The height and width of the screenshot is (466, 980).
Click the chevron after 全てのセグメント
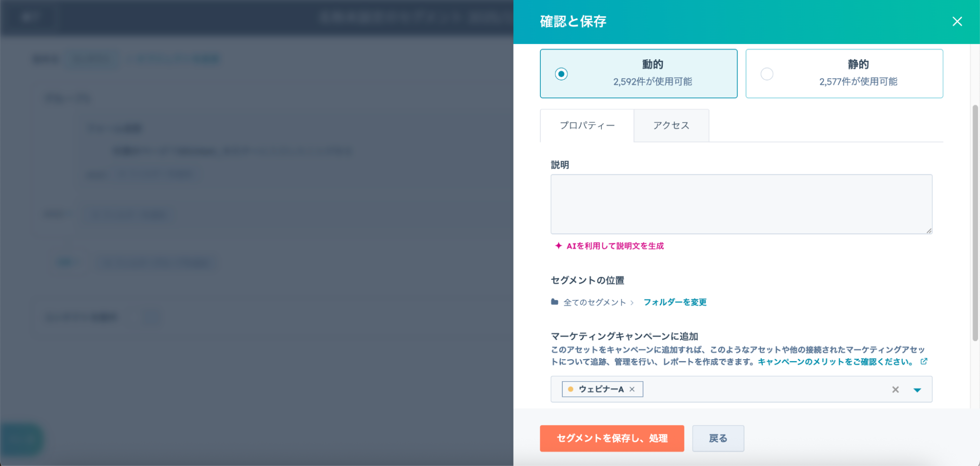[632, 303]
